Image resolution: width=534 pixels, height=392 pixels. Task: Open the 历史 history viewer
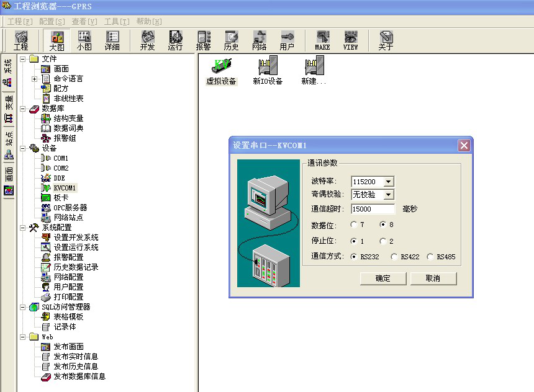click(231, 40)
